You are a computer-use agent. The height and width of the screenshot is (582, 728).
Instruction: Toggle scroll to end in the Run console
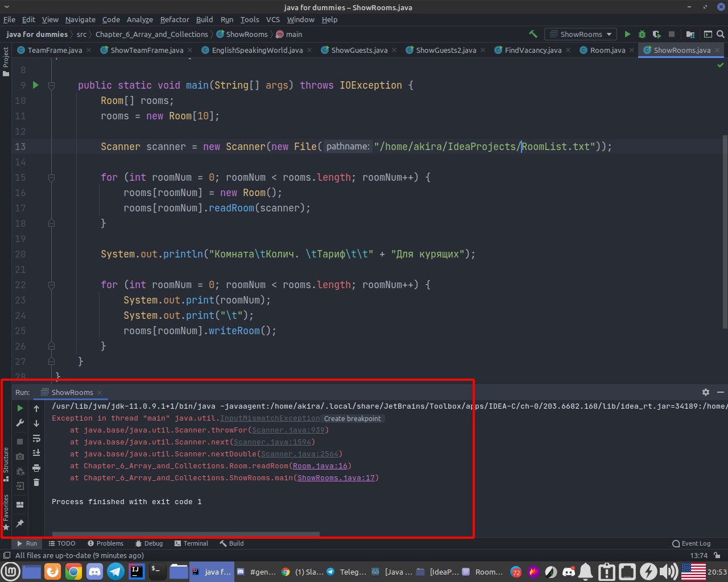coord(36,453)
